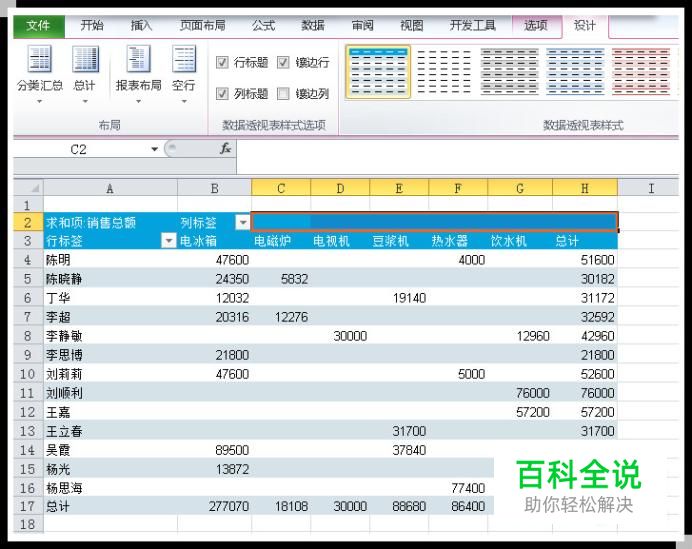Image resolution: width=692 pixels, height=549 pixels.
Task: Select the highlighted blue pivot table style
Action: coord(378,71)
